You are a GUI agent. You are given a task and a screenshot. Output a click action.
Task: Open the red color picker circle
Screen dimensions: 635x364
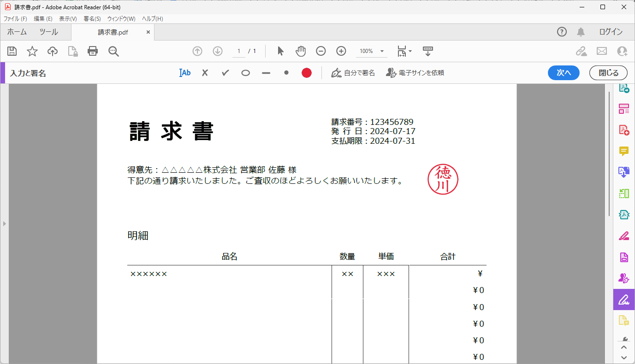click(x=307, y=73)
